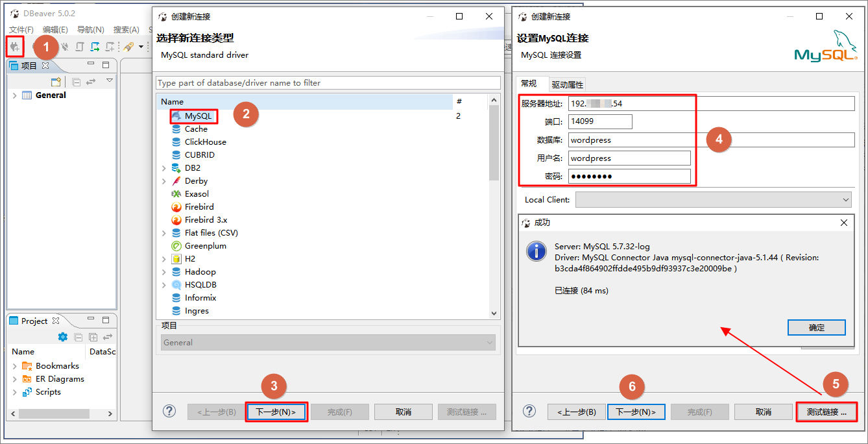Click the driver name filter text field
The width and height of the screenshot is (868, 444).
coord(328,83)
